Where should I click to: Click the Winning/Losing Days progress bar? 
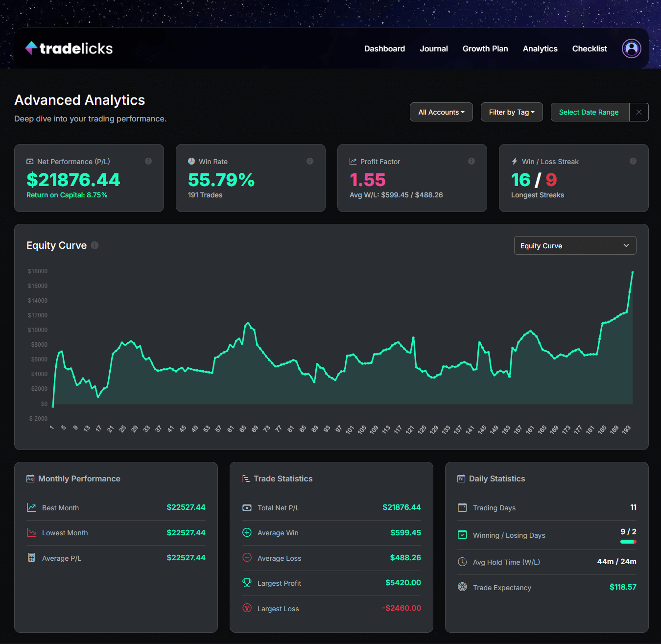tap(628, 541)
